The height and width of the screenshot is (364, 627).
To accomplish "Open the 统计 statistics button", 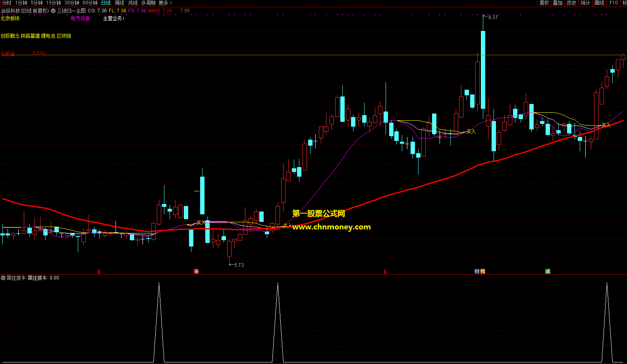I will point(586,3).
